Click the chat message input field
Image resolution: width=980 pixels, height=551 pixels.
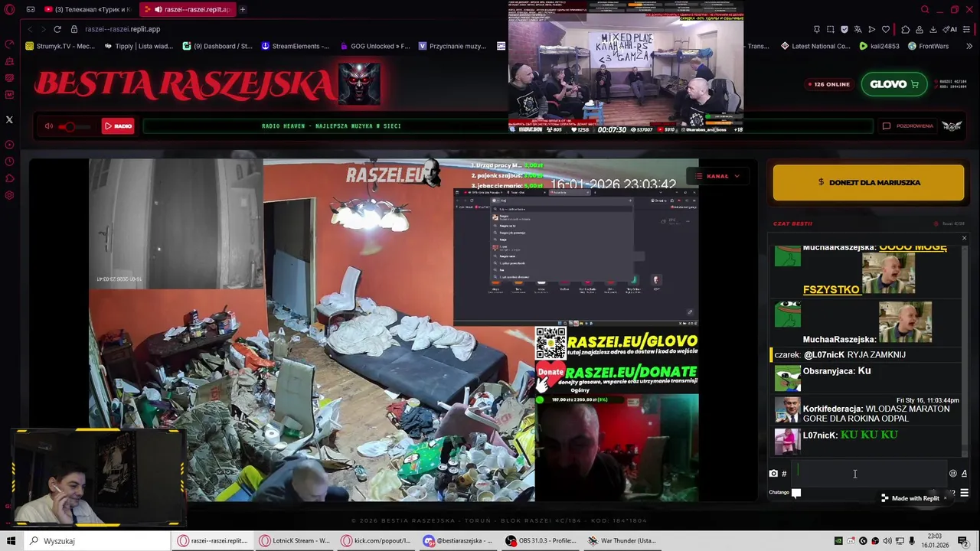point(869,474)
